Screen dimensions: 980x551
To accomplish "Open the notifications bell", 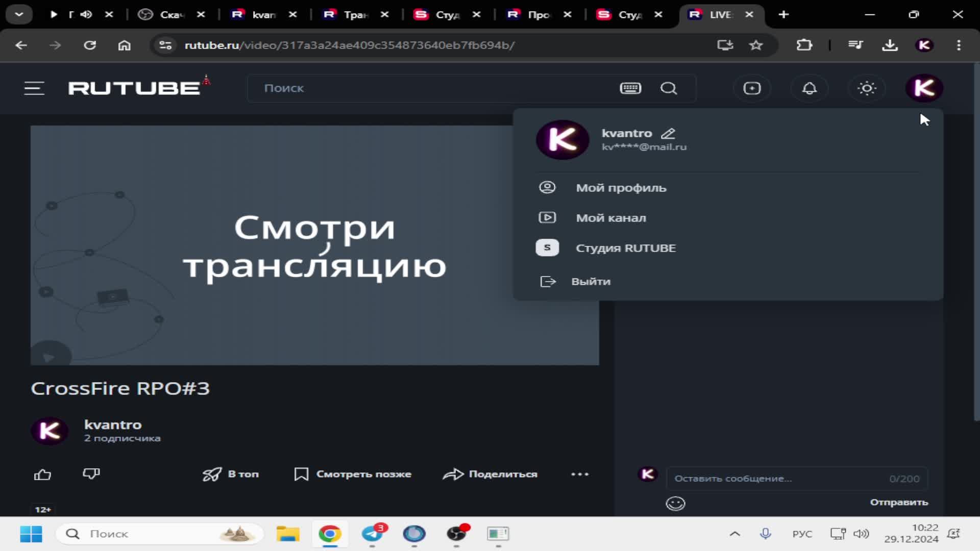I will (x=810, y=88).
